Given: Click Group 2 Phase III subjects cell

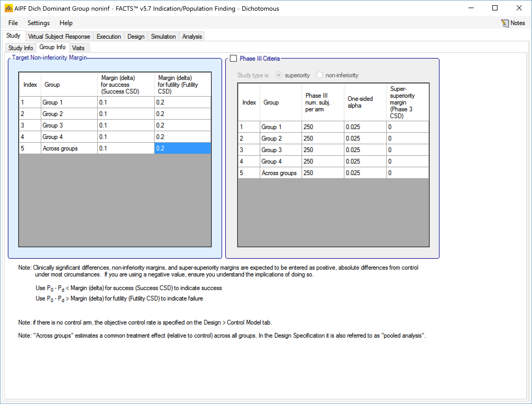Looking at the screenshot, I should 323,138.
